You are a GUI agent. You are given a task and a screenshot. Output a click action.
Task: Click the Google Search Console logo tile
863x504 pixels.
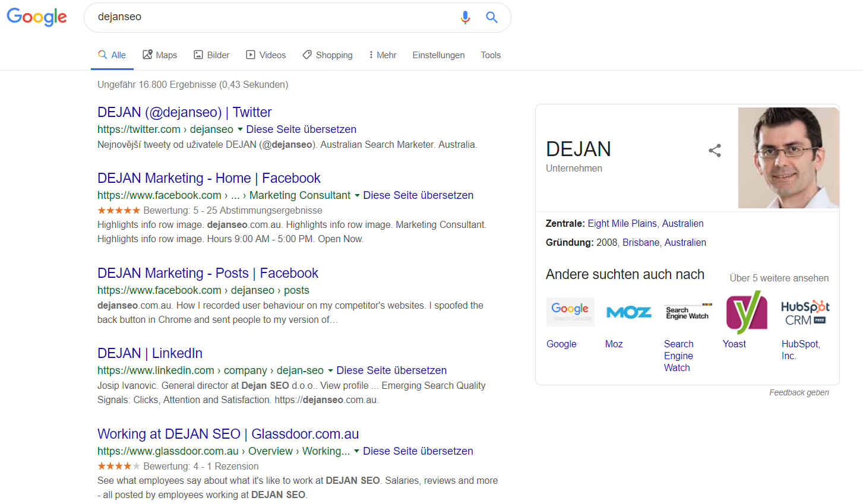pyautogui.click(x=570, y=311)
